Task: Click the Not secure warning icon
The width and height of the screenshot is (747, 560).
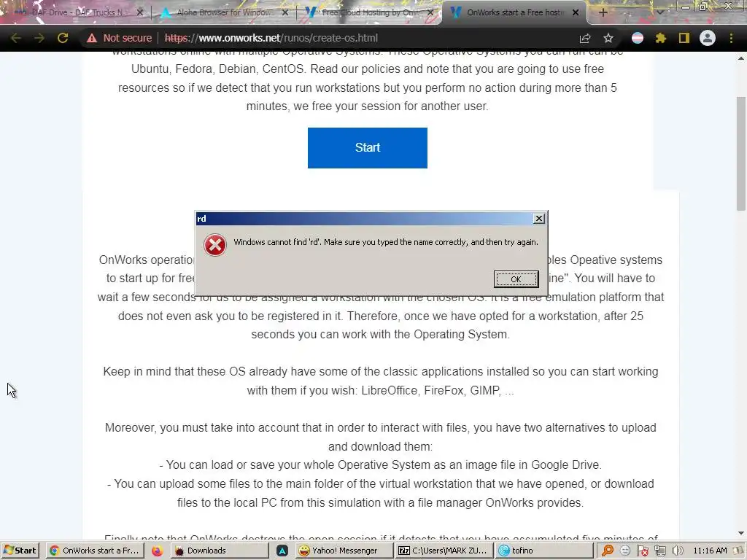Action: [x=91, y=38]
